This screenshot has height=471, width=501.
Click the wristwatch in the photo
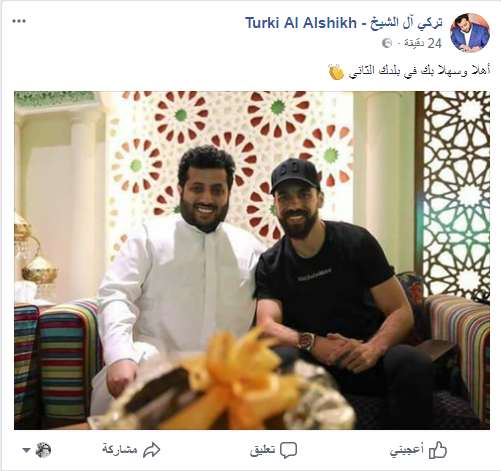[306, 340]
